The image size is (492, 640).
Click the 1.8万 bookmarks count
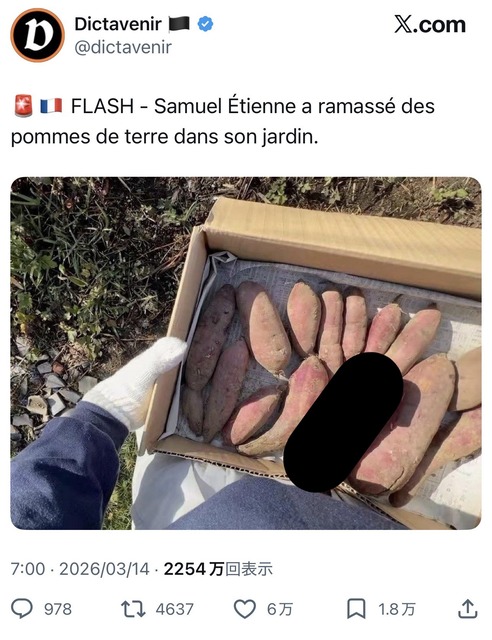coord(396,609)
